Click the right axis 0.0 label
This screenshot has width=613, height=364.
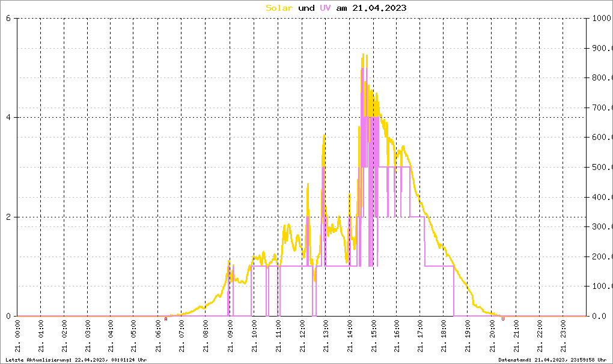(x=599, y=316)
